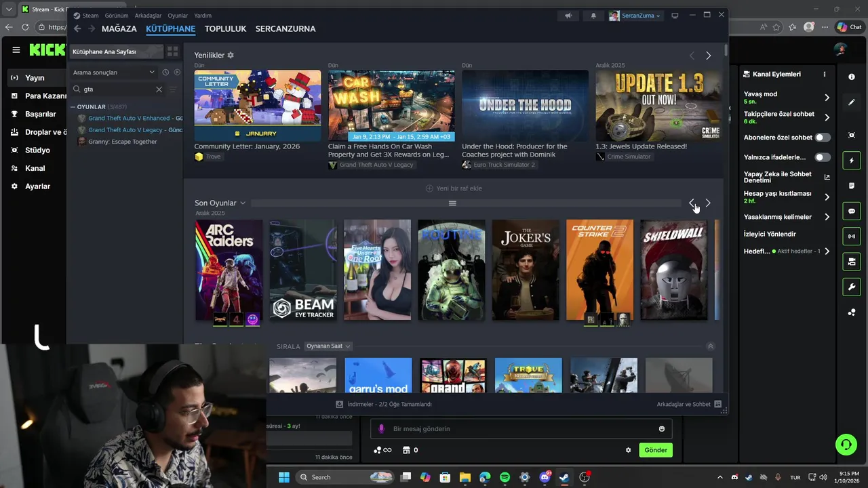Screen dimensions: 868x488
Task: Open Yenilikler settings gear
Action: click(x=231, y=55)
